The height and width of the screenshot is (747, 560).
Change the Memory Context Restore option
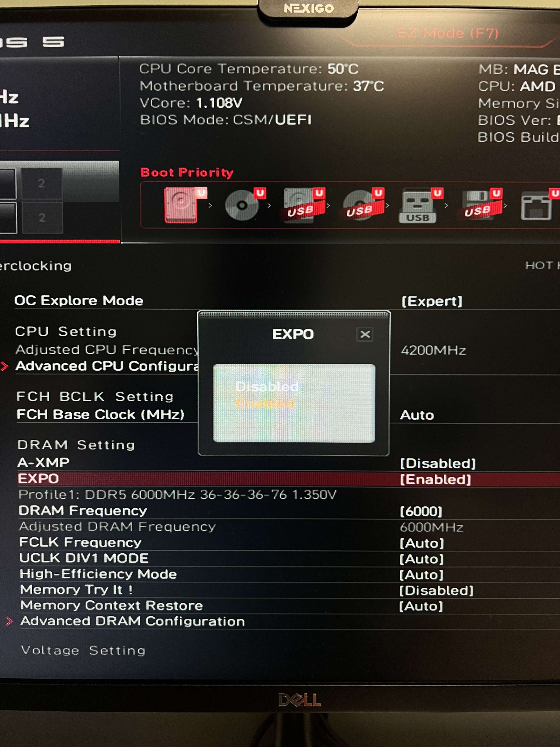(421, 606)
